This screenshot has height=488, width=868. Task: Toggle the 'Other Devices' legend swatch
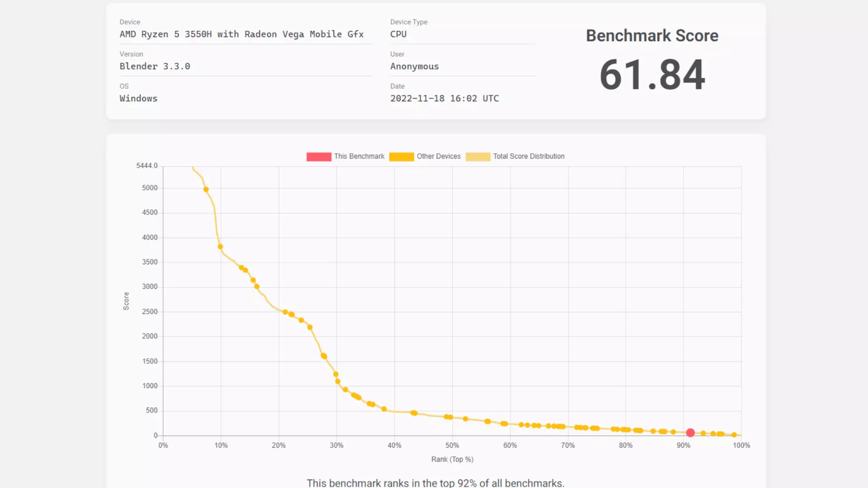click(x=401, y=156)
